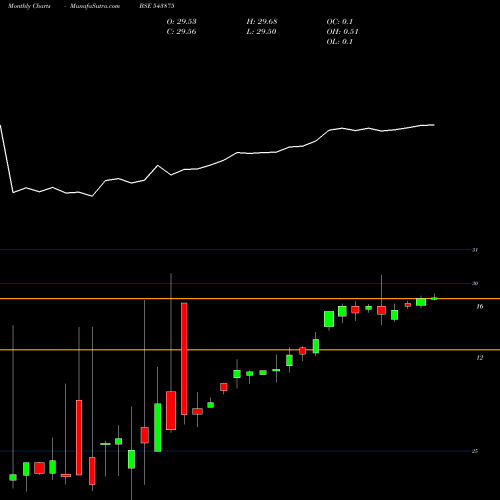Click the 25 price axis label
Image resolution: width=500 pixels, height=500 pixels.
pos(475,451)
